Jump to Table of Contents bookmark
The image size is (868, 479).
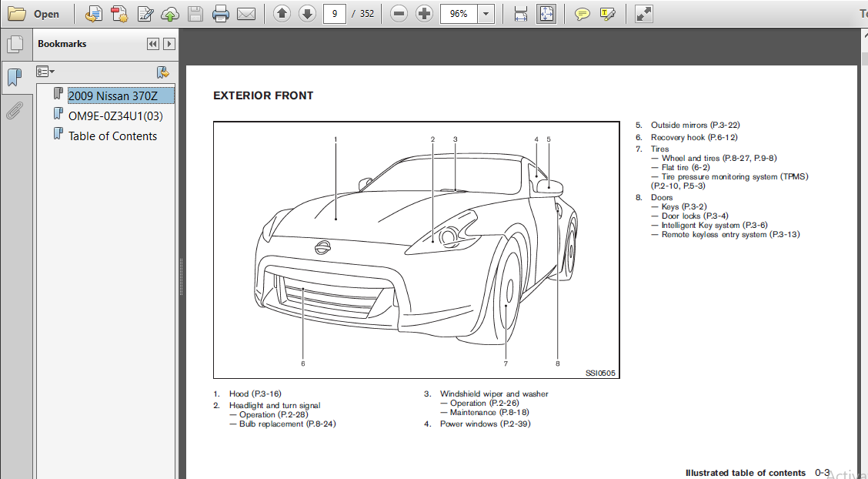tap(112, 136)
